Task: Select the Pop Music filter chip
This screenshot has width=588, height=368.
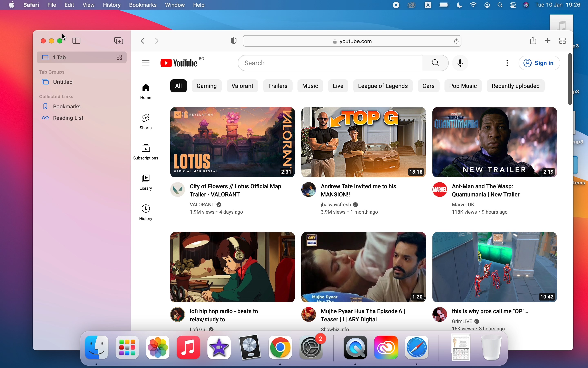Action: coord(463,86)
